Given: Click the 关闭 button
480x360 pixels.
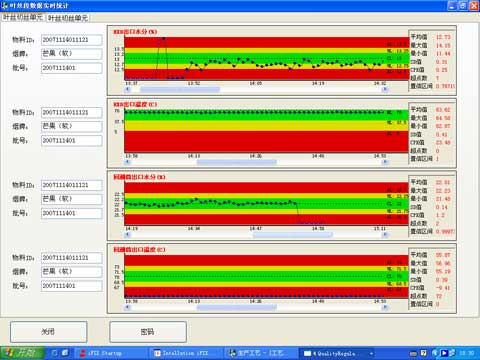Looking at the screenshot, I should tap(48, 332).
